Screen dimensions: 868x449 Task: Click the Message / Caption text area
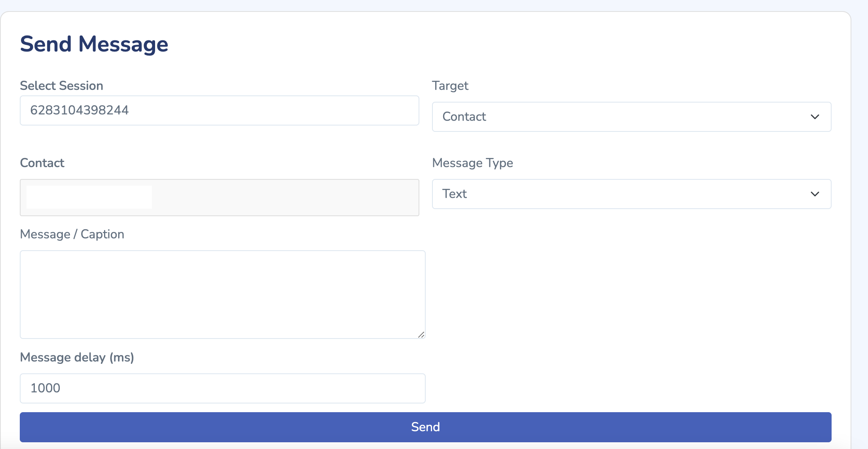[x=222, y=294]
